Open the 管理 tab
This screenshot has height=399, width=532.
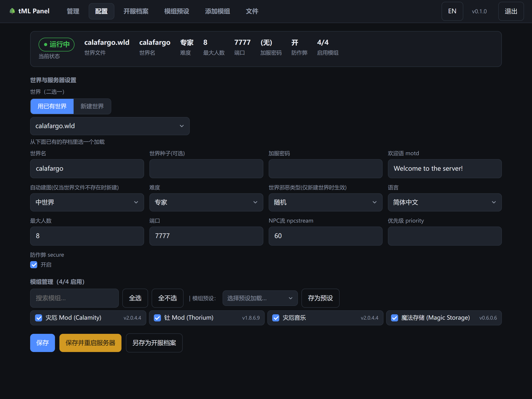coord(73,11)
